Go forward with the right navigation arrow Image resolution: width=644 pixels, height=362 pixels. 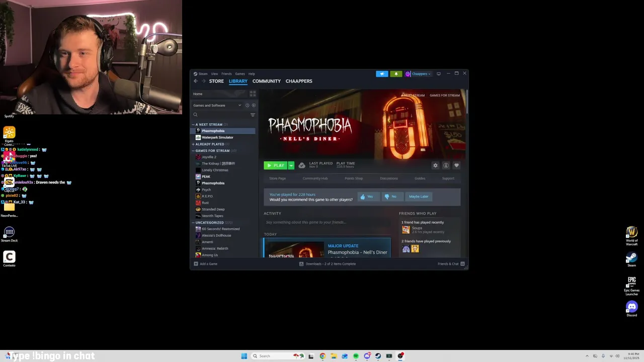tap(203, 81)
